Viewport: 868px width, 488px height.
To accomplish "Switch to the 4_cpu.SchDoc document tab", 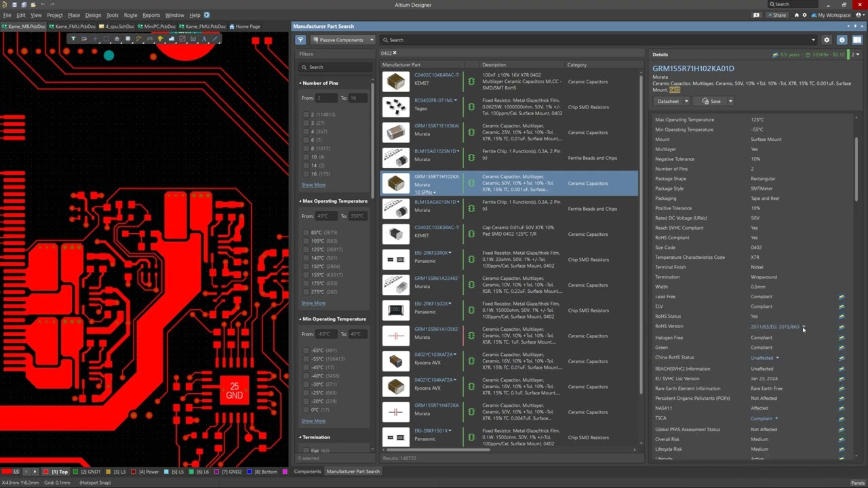I will click(117, 26).
